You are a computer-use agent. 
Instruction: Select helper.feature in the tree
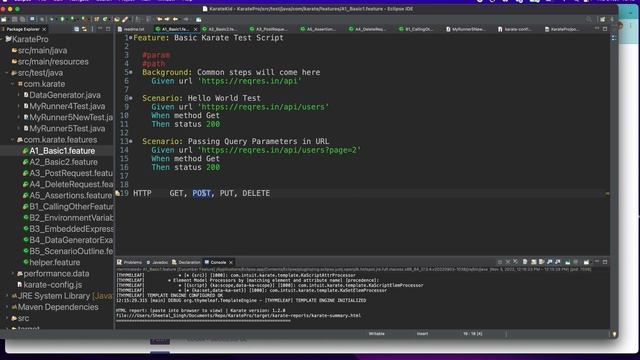[x=51, y=262]
